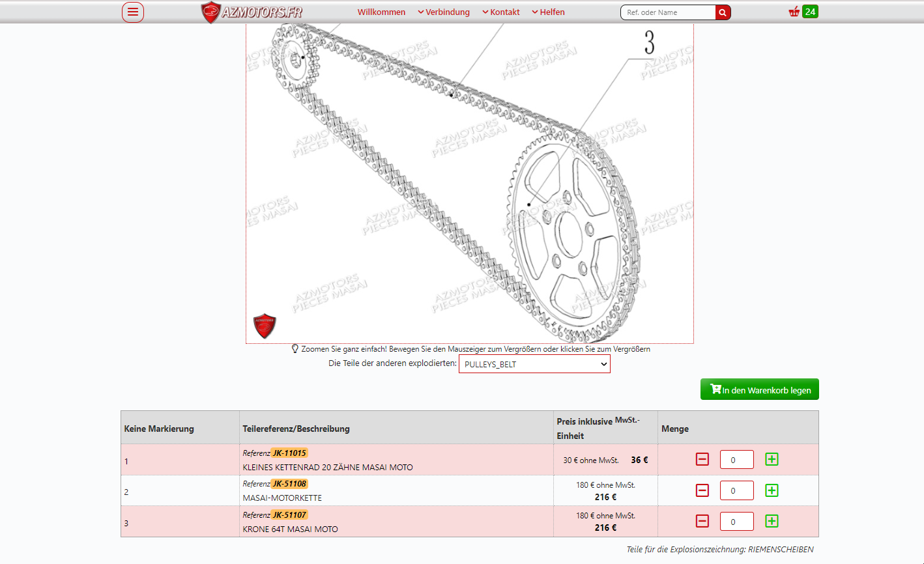Add one KRONE 64T using plus icon

[x=772, y=521]
